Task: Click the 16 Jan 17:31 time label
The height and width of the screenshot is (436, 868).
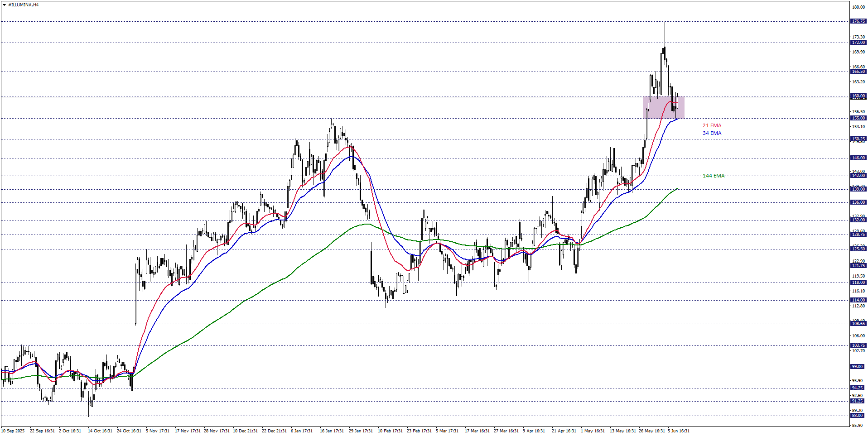Action: tap(332, 431)
